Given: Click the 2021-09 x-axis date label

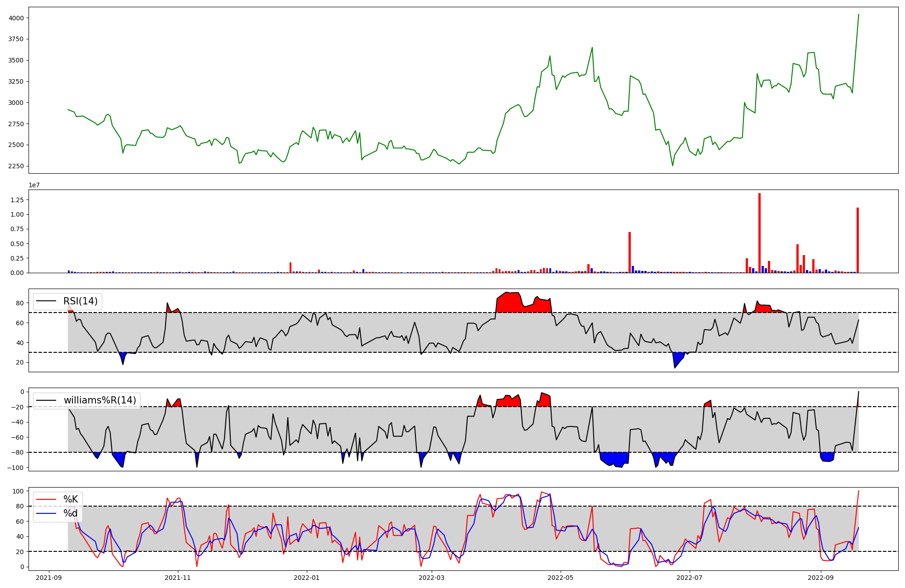Looking at the screenshot, I should click(49, 578).
